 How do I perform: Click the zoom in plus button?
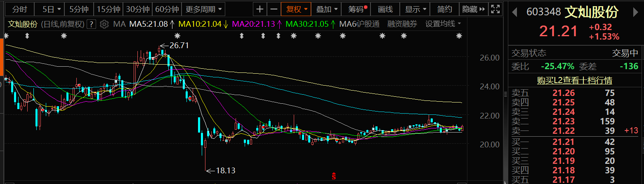point(259,9)
